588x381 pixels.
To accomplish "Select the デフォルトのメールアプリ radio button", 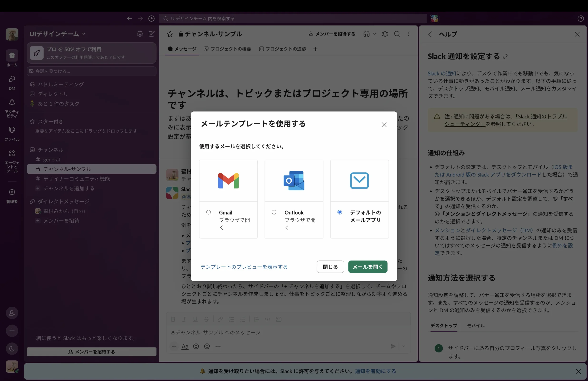I will [x=340, y=212].
